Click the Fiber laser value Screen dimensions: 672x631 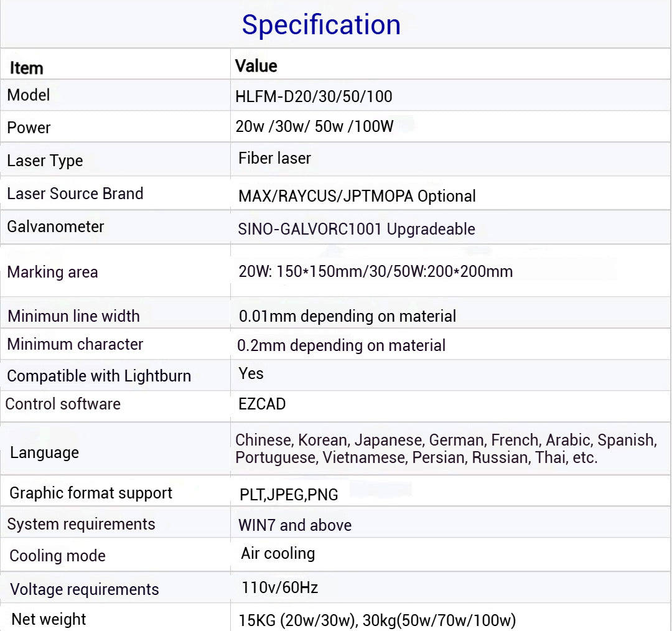point(274,158)
